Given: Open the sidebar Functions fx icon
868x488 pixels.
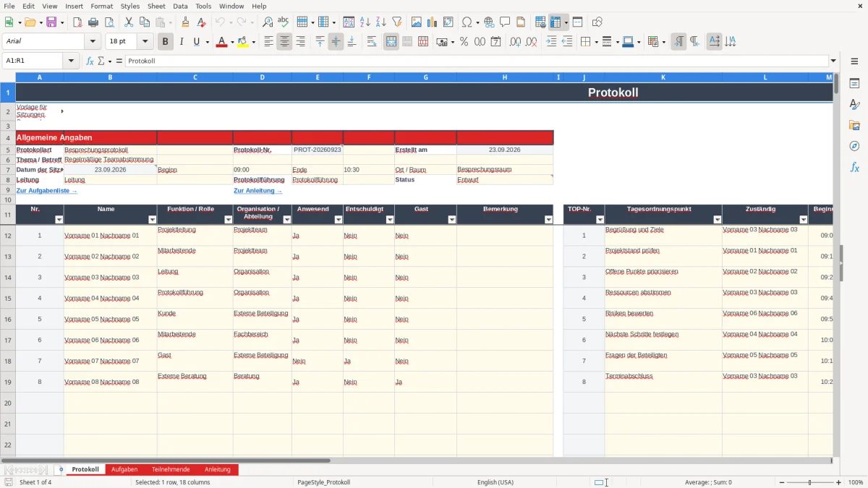Looking at the screenshot, I should (854, 167).
